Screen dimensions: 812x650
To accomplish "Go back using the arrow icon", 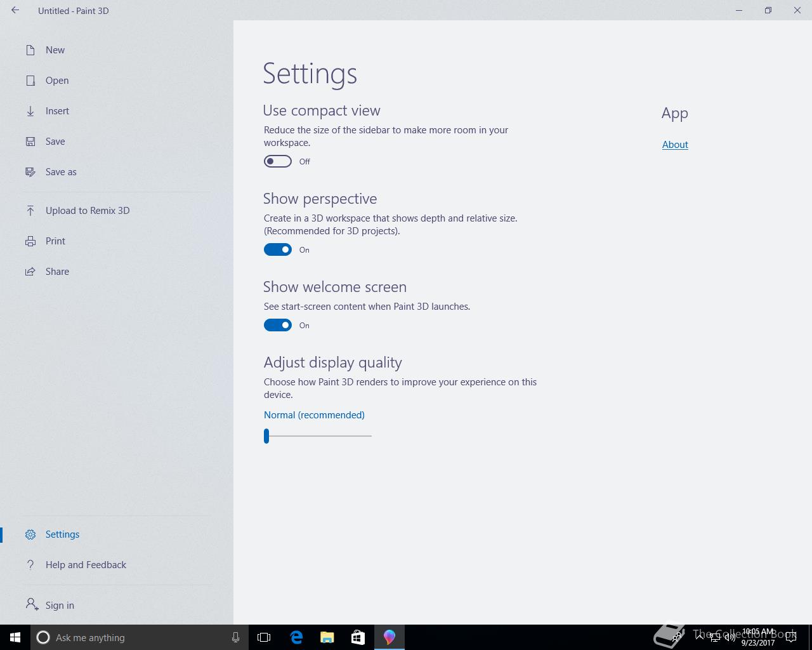I will tap(15, 10).
